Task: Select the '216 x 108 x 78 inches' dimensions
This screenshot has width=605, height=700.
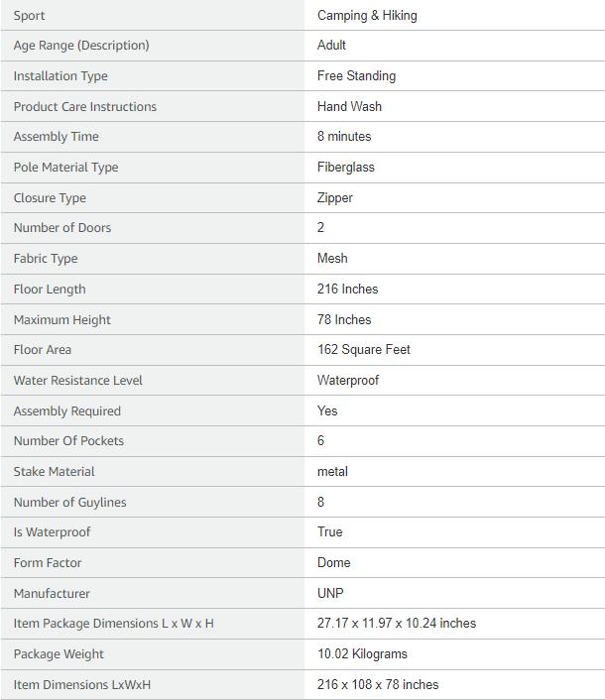Action: (x=377, y=684)
